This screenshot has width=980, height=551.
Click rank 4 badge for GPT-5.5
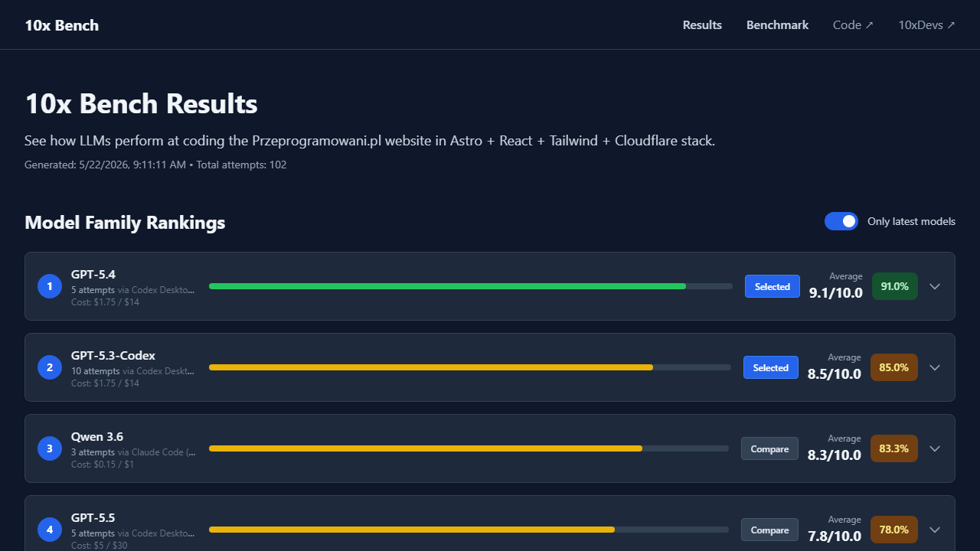[50, 530]
